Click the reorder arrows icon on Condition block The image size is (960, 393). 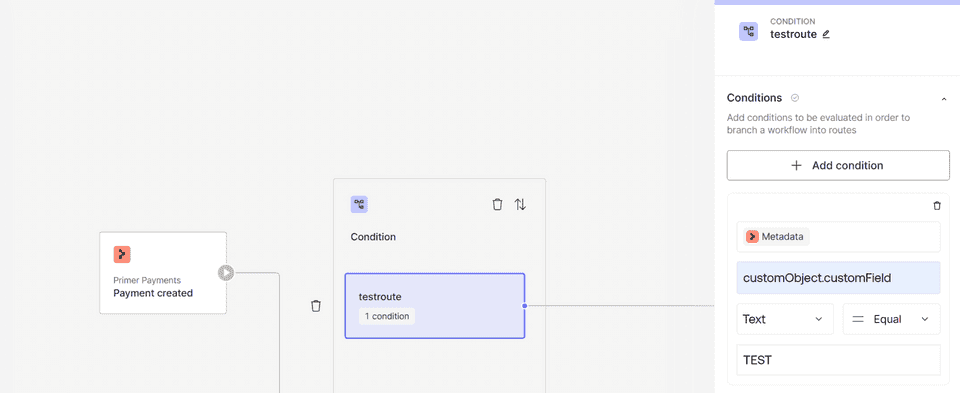(x=520, y=204)
